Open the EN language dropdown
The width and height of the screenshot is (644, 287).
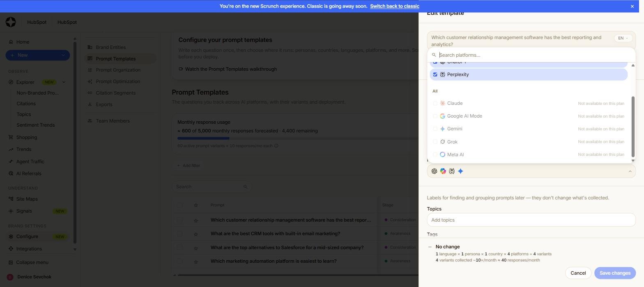623,38
